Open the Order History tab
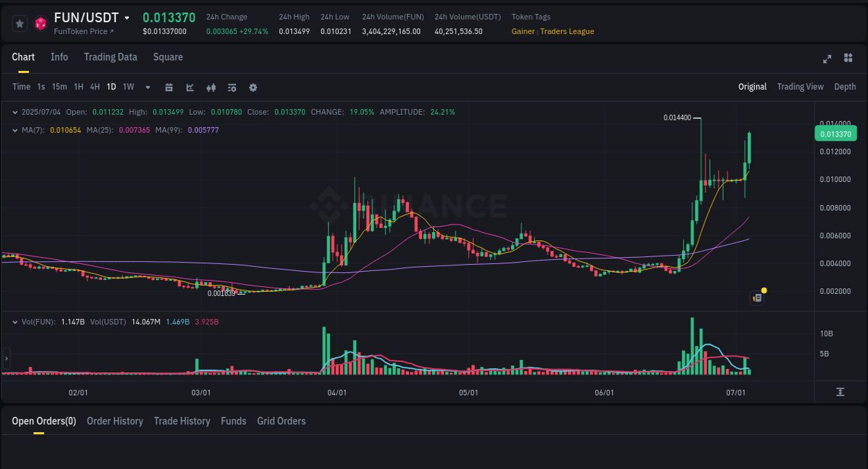868x469 pixels. [115, 421]
